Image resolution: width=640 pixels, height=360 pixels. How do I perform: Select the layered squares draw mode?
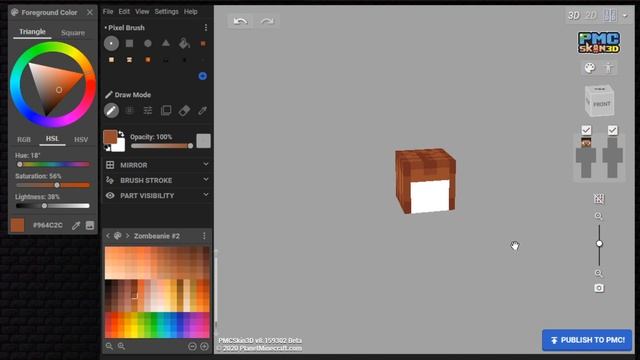[x=166, y=111]
